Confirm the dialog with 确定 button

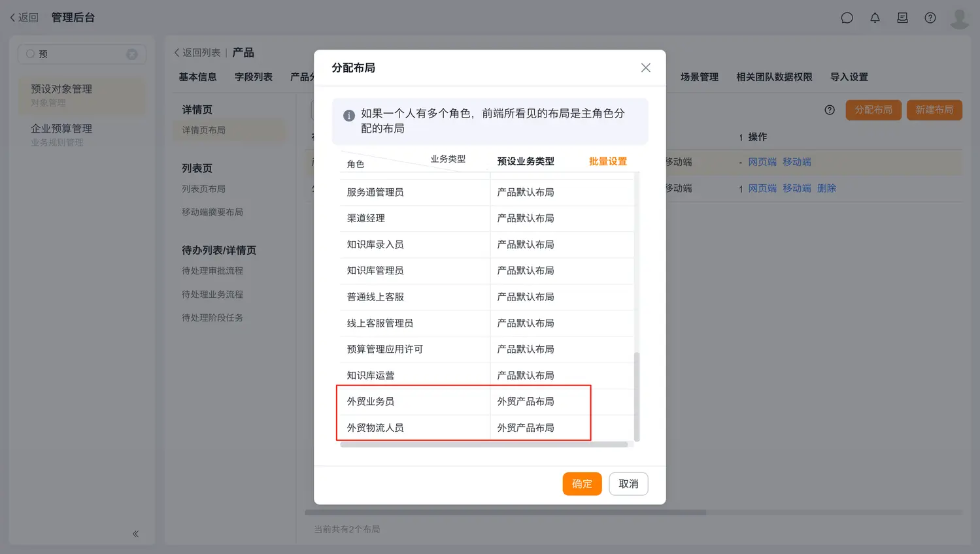[x=582, y=484]
